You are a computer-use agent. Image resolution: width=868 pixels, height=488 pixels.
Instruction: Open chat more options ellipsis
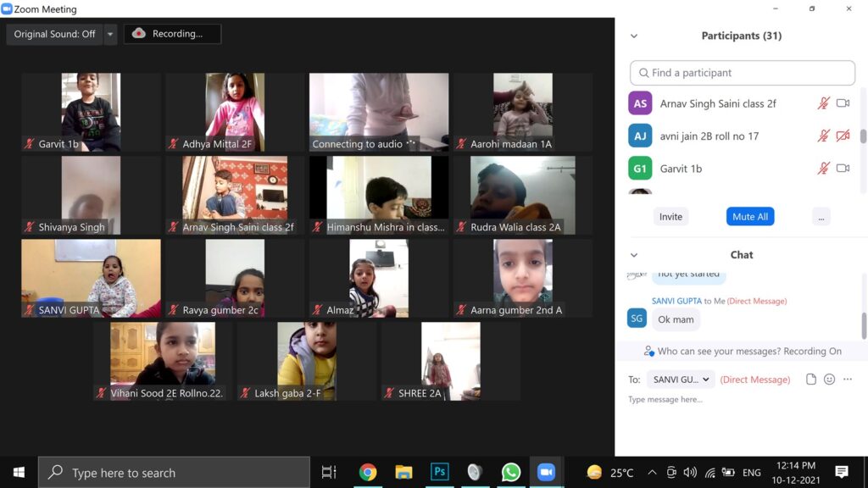click(x=848, y=380)
